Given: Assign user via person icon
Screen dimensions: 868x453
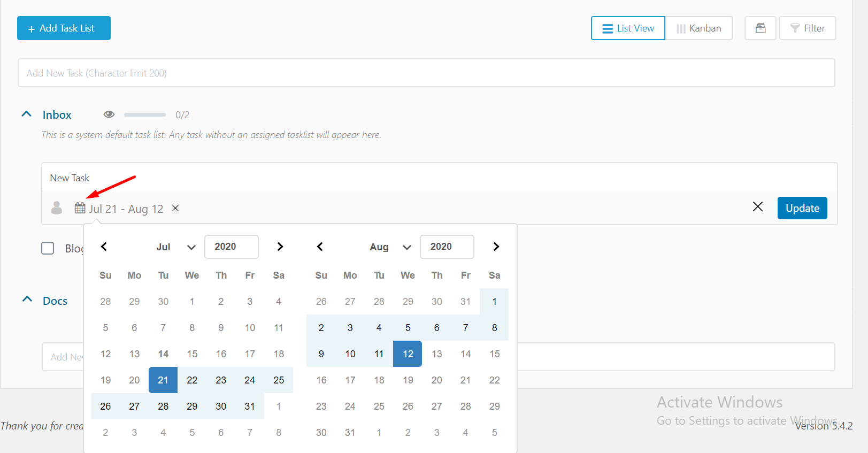Looking at the screenshot, I should [x=57, y=208].
